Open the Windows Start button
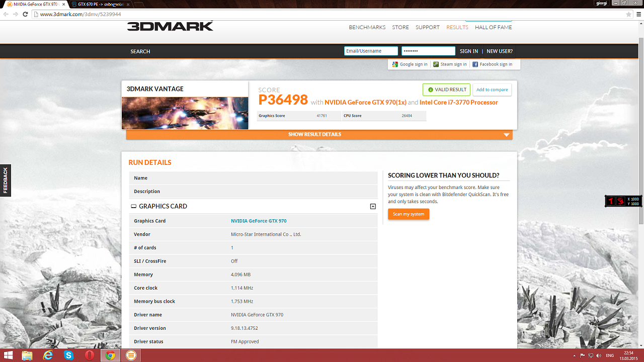The image size is (644, 362). pos(9,355)
